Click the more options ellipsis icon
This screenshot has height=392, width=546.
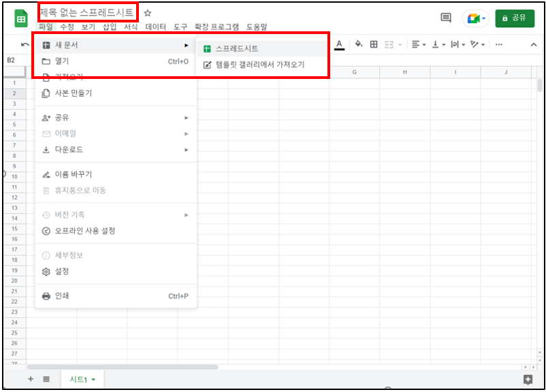pyautogui.click(x=499, y=44)
